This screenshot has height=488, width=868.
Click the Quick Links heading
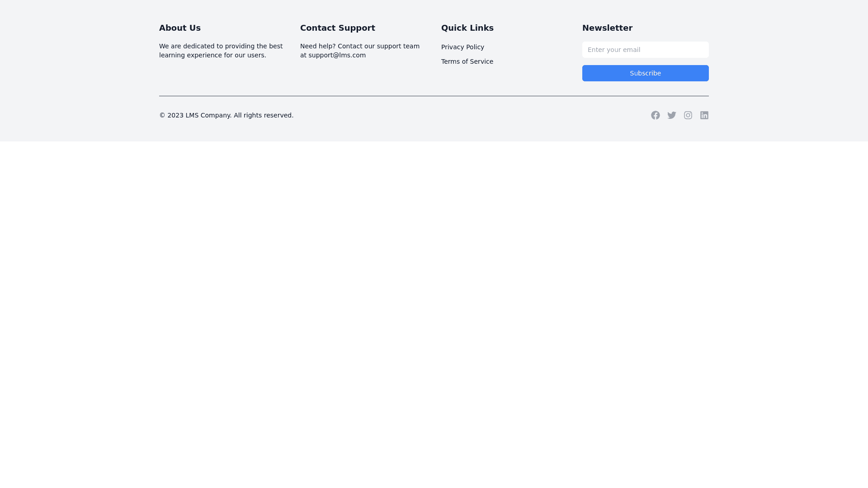(x=467, y=28)
